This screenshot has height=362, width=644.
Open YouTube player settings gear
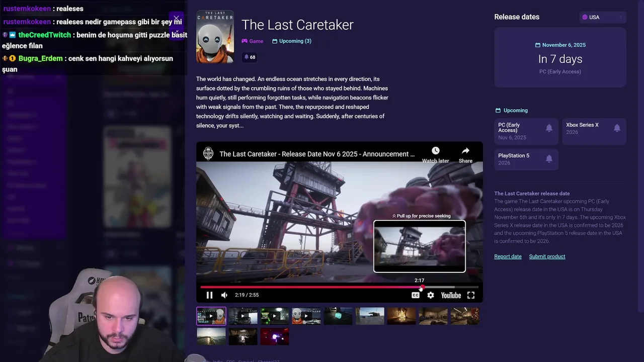[x=431, y=295]
